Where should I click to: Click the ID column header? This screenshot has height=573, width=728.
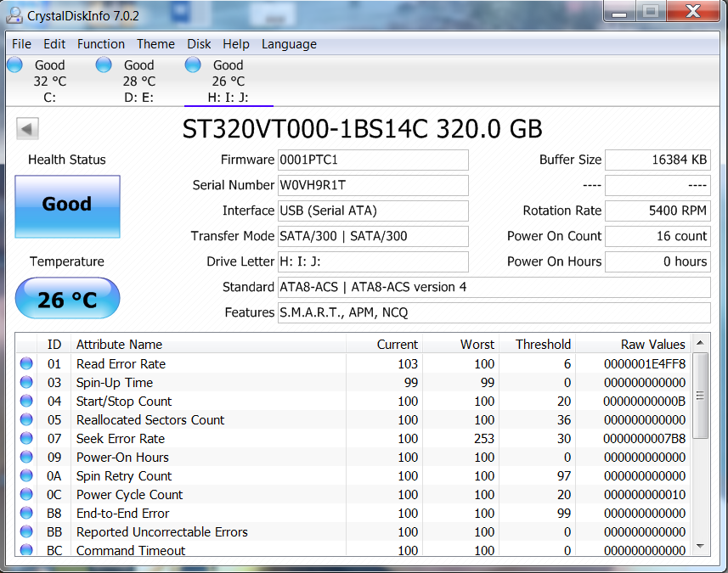54,345
